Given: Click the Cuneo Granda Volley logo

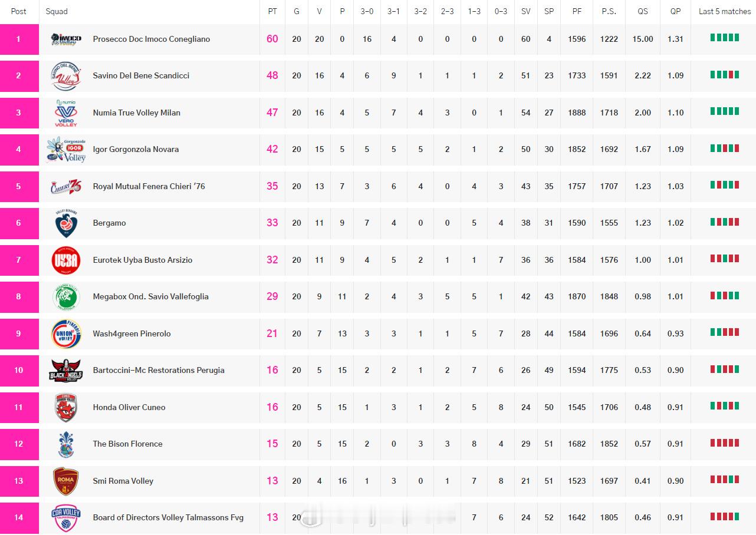Looking at the screenshot, I should pos(66,408).
